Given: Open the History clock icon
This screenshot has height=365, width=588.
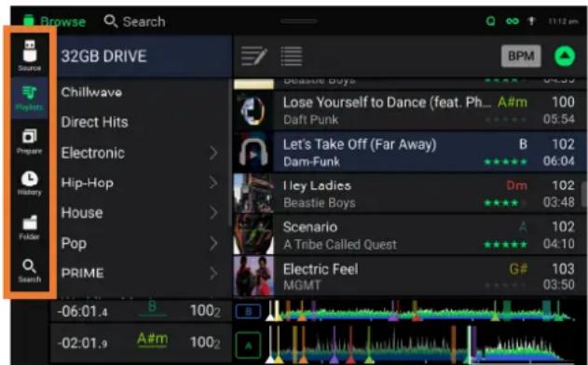Looking at the screenshot, I should coord(30,183).
